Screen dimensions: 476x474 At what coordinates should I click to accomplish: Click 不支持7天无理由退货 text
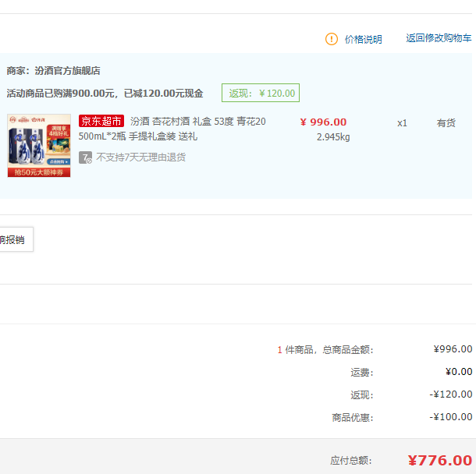tap(141, 157)
